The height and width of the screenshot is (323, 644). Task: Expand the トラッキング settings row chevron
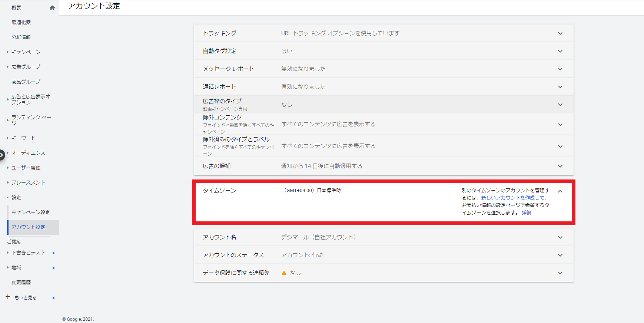tap(560, 33)
